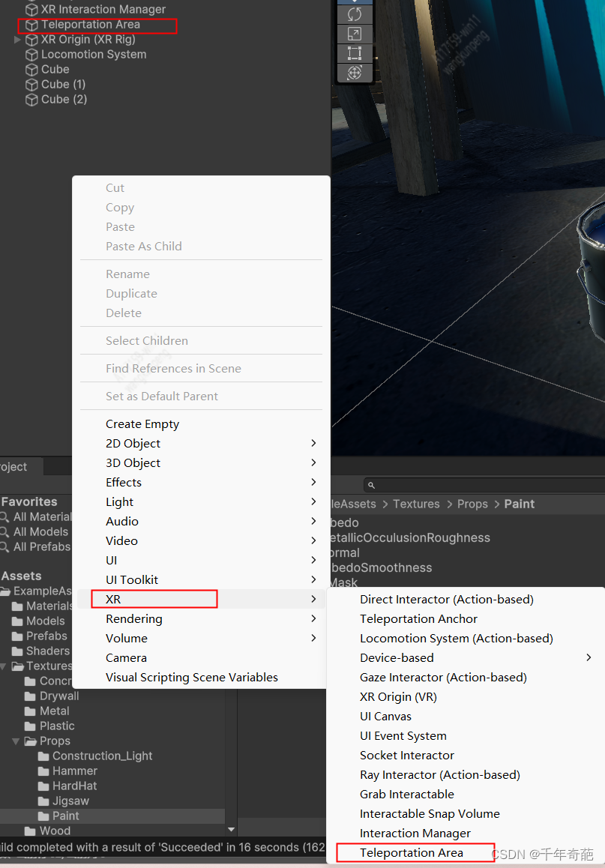Image resolution: width=605 pixels, height=868 pixels.
Task: Select Teleportation Area in Hierarchy
Action: 91,24
